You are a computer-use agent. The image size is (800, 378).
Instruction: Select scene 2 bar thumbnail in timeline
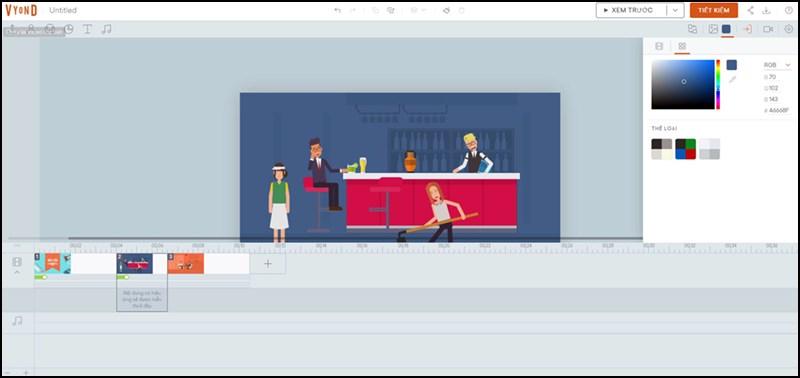tap(135, 263)
